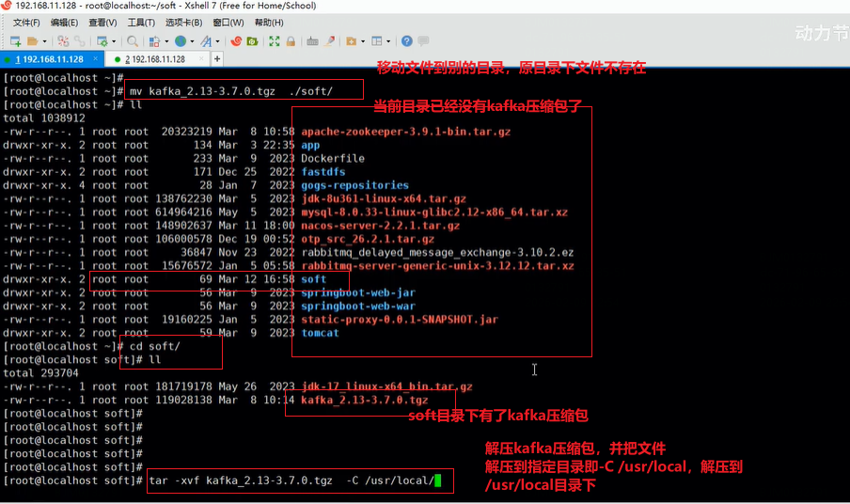Click the tomcat directory name

click(x=320, y=333)
